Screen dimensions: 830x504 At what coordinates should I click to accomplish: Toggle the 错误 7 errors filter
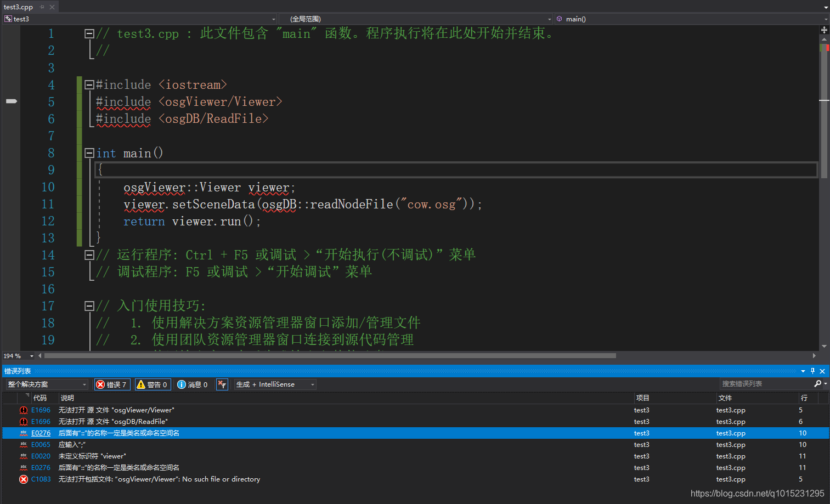(112, 384)
